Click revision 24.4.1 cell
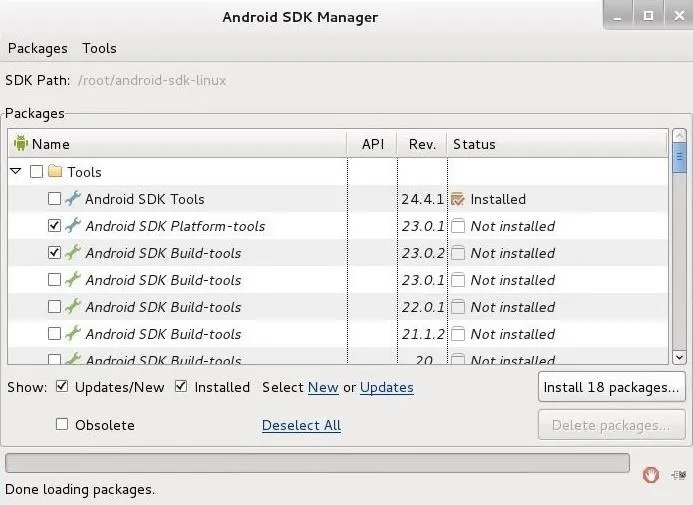Viewport: 693px width, 505px height. pos(423,199)
